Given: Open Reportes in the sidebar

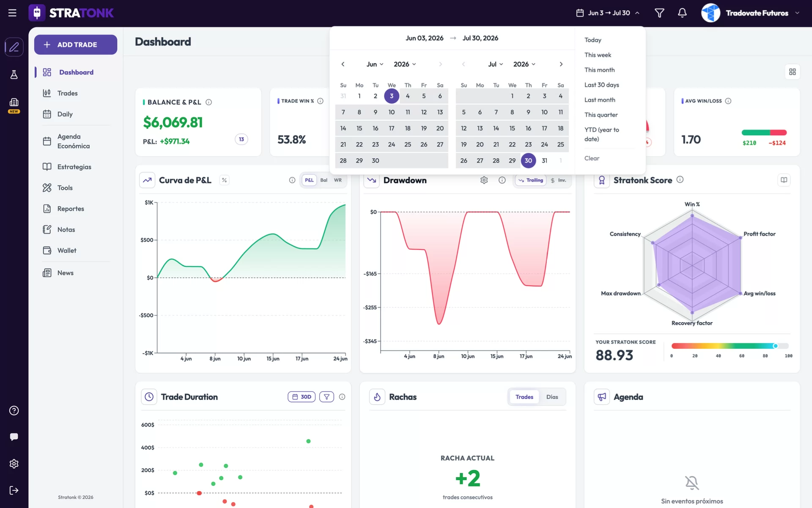Looking at the screenshot, I should [x=71, y=209].
